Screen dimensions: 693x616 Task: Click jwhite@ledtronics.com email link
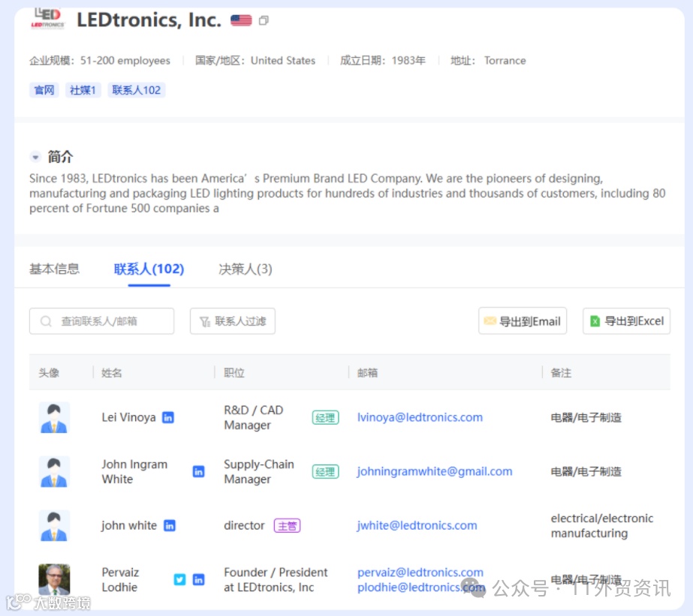(417, 525)
